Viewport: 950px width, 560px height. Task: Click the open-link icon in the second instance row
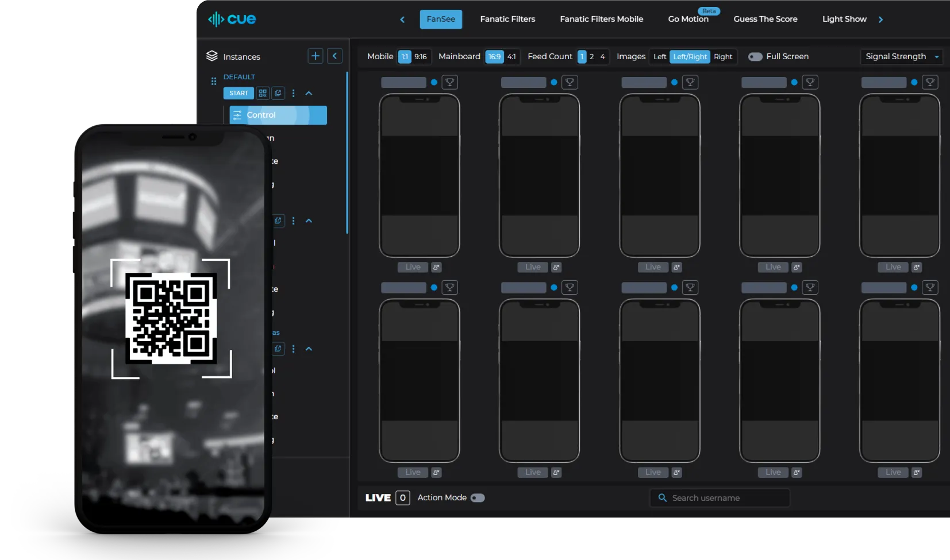[x=278, y=221]
